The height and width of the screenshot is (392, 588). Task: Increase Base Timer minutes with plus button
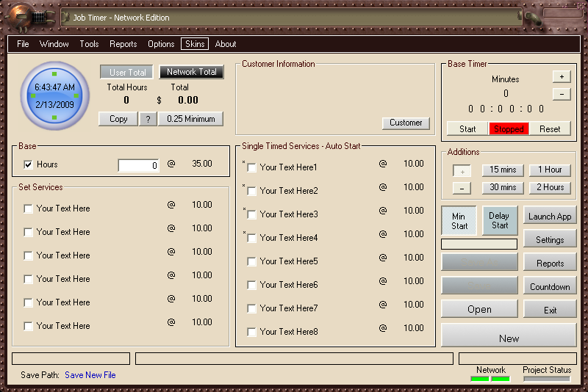(x=562, y=77)
